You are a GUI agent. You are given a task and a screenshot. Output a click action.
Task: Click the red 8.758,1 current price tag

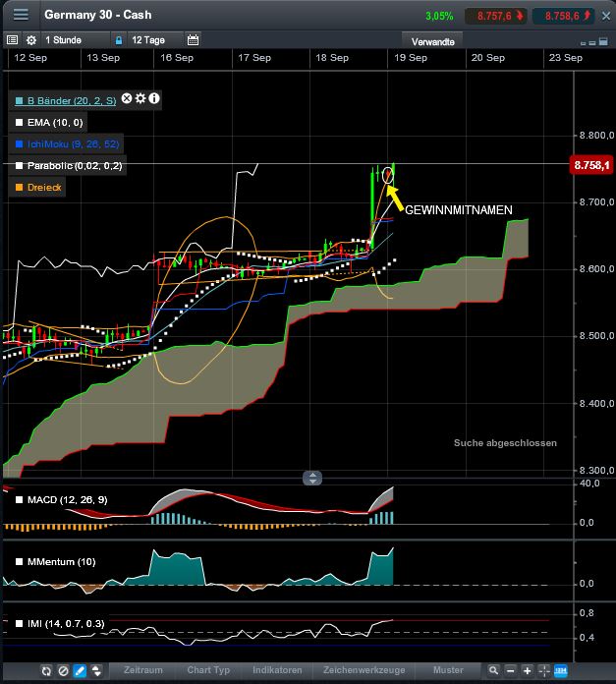591,165
